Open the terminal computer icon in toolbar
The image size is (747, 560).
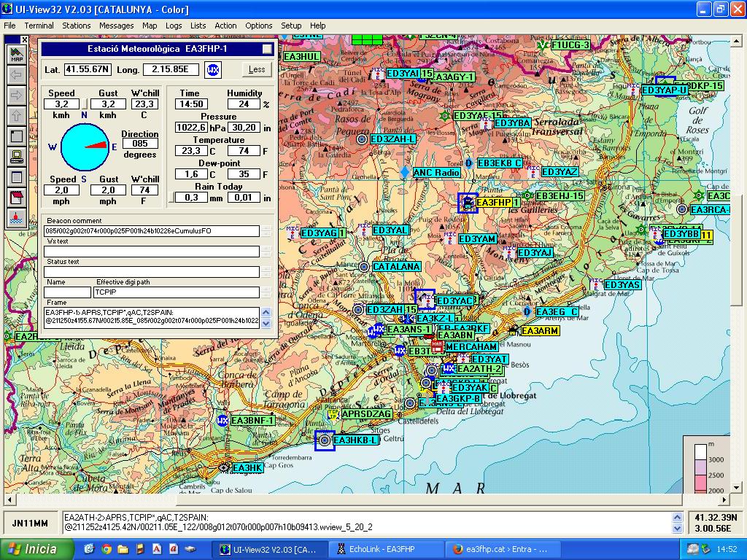coord(16,156)
